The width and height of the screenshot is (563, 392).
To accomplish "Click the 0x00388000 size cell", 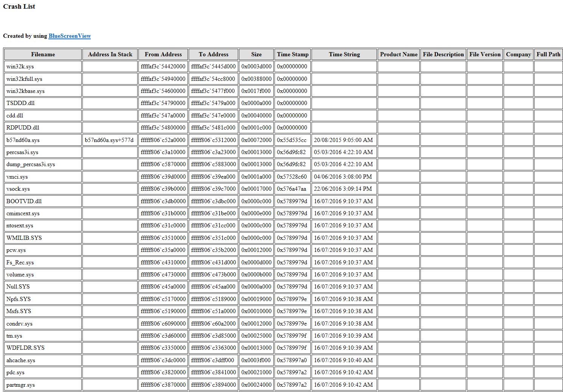I will click(x=256, y=79).
